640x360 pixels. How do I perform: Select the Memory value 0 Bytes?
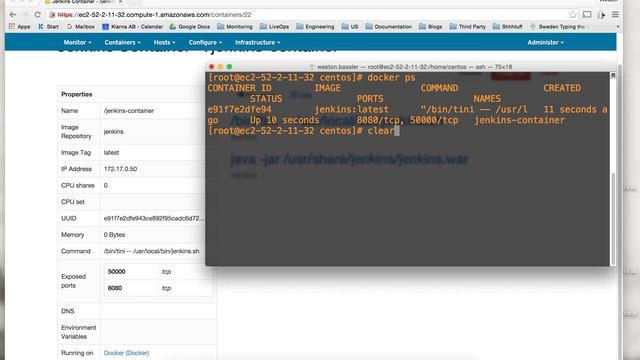[x=114, y=235]
